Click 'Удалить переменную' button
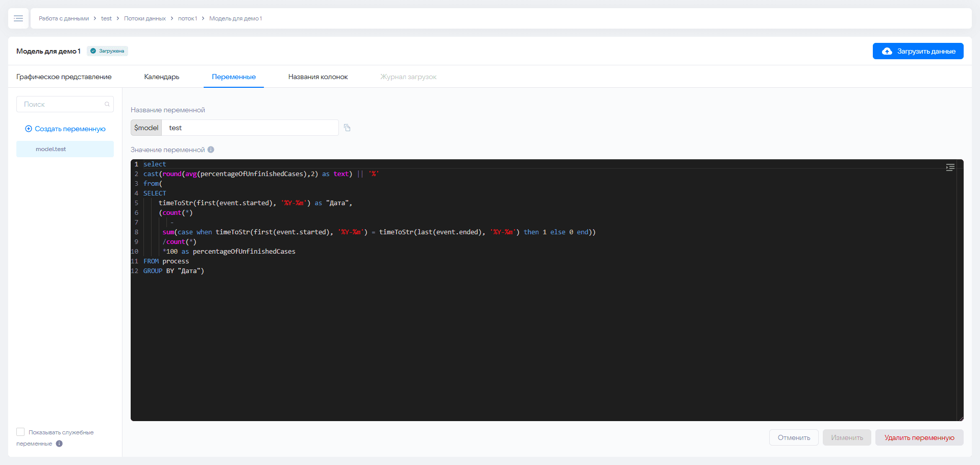The image size is (980, 465). (919, 437)
